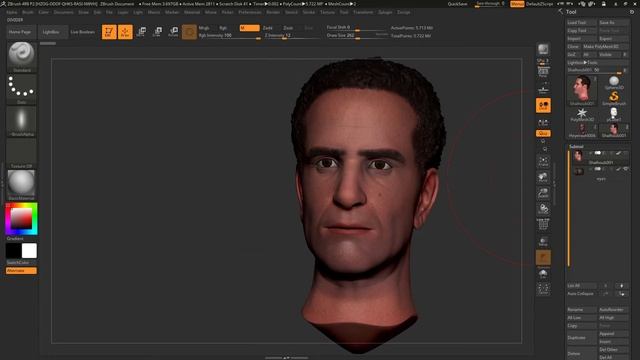Open the Render palette menu
This screenshot has width=640, height=360.
point(273,12)
